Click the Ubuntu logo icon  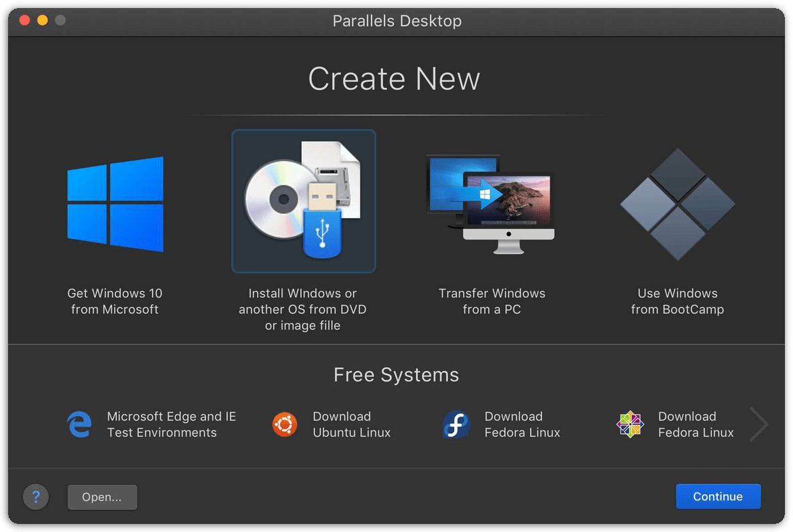(284, 424)
